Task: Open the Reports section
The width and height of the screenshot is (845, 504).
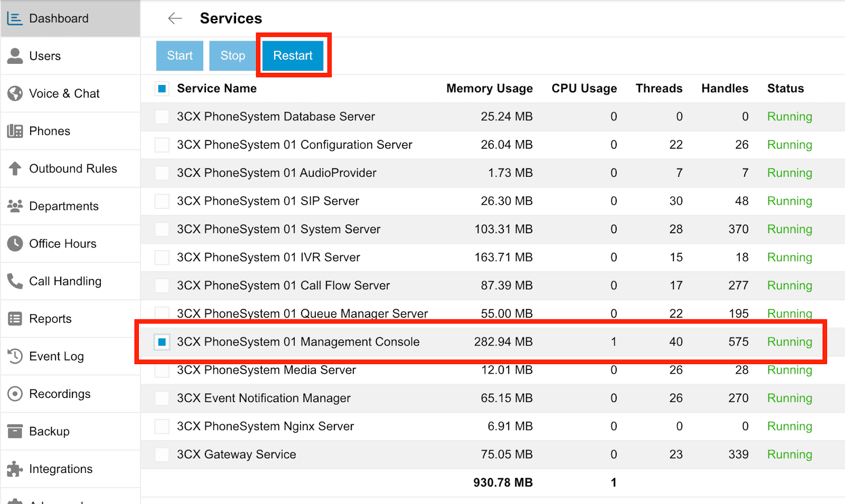Action: 50,318
